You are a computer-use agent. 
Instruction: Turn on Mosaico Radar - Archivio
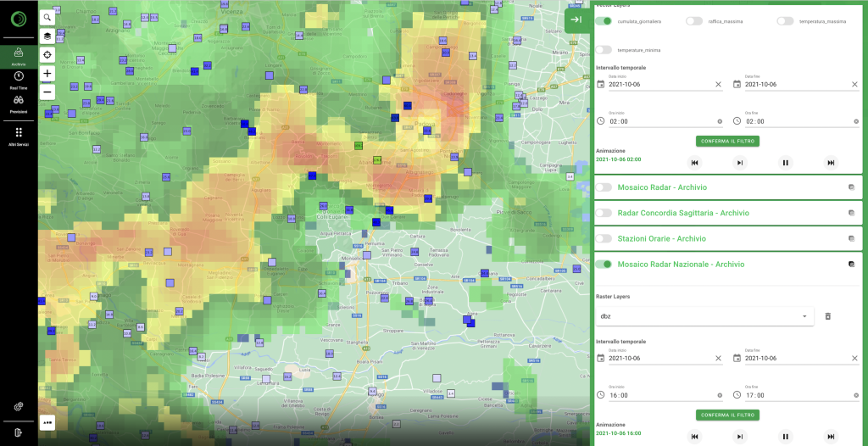[x=604, y=187]
